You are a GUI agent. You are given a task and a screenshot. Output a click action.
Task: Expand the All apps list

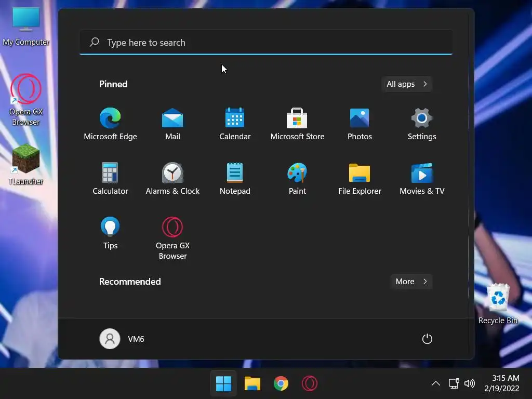tap(406, 84)
